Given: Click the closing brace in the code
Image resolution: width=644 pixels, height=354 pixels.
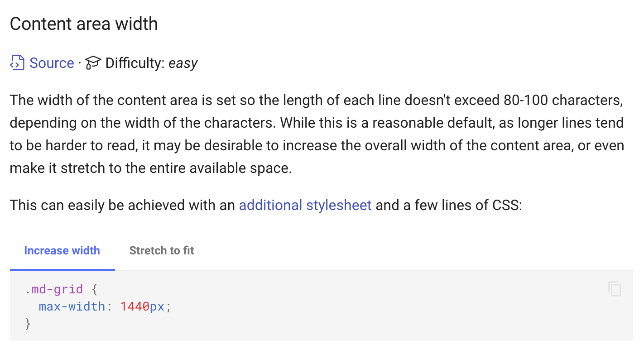Looking at the screenshot, I should tap(28, 324).
